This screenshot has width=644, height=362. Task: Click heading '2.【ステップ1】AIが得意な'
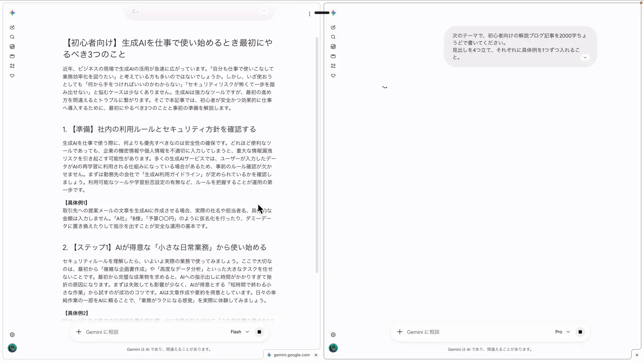click(164, 247)
